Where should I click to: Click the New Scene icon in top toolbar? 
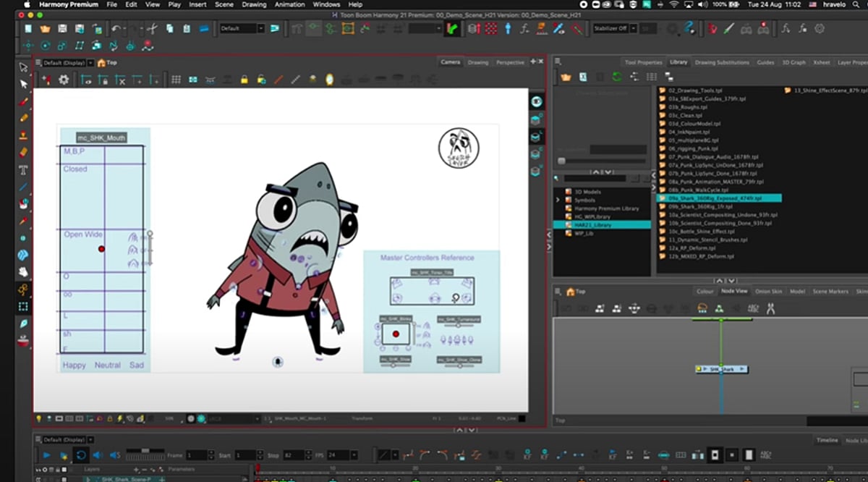click(28, 29)
